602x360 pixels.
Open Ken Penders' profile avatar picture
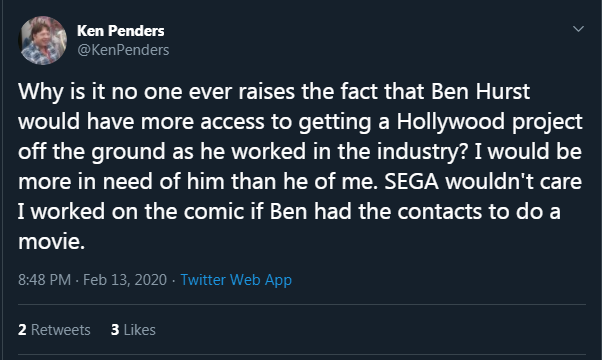pyautogui.click(x=43, y=40)
